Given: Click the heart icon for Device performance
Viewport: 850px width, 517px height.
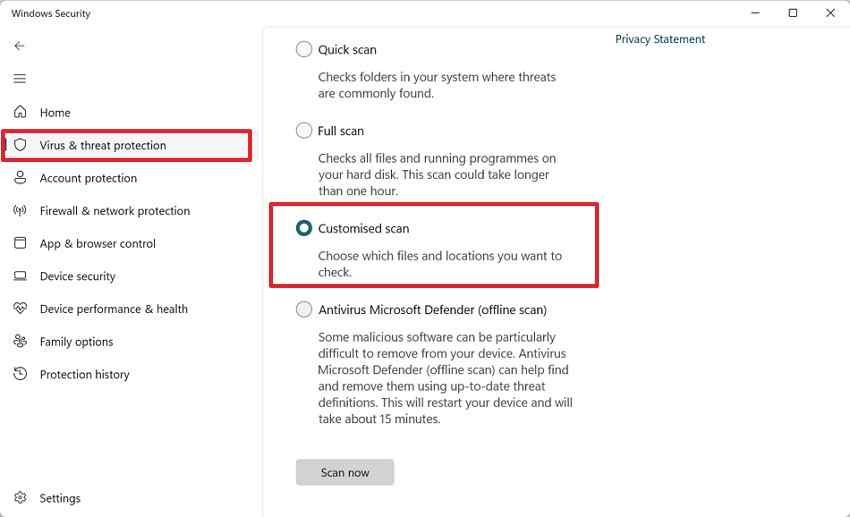Looking at the screenshot, I should click(x=20, y=308).
